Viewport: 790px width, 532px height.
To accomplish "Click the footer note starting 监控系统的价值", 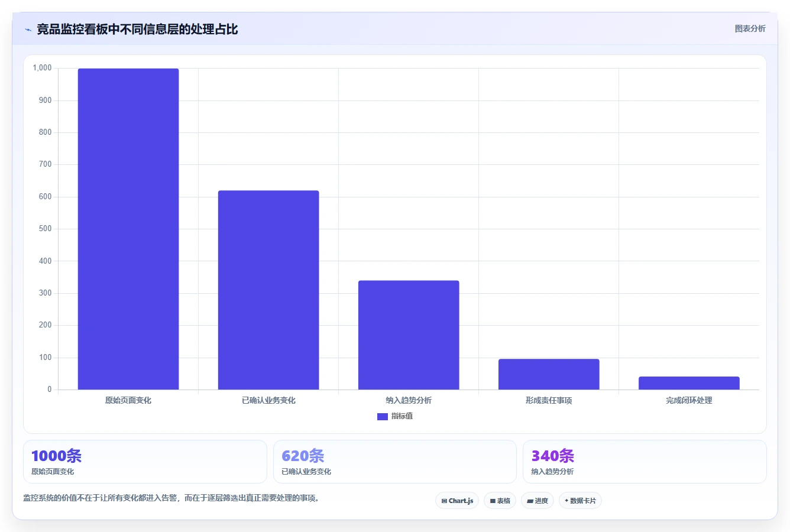I will [172, 498].
